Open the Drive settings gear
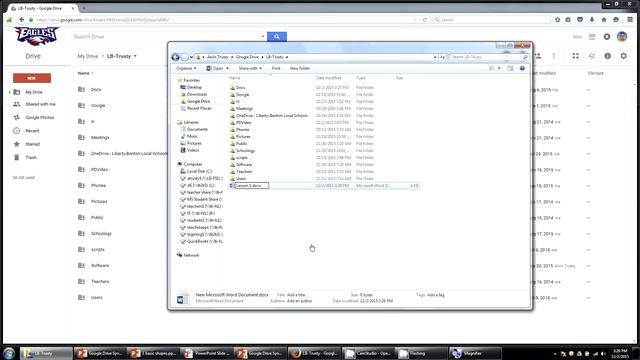Viewport: 640px width, 360px height. [x=624, y=56]
